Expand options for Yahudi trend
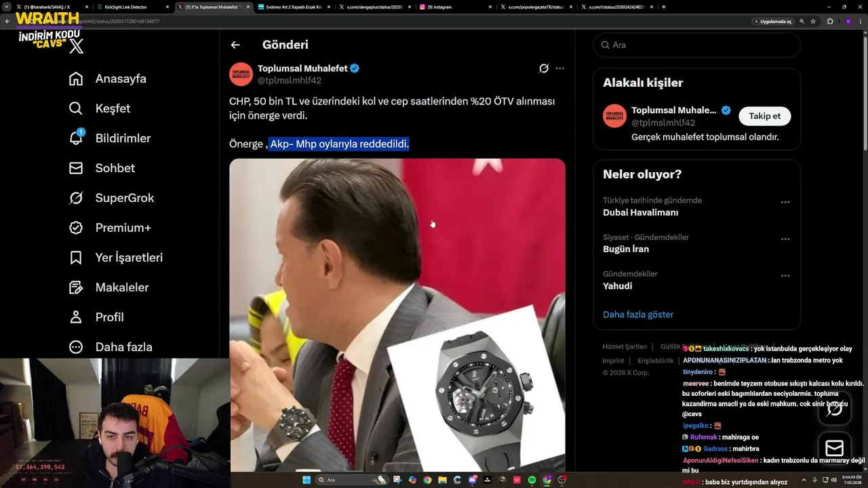 [x=785, y=276]
